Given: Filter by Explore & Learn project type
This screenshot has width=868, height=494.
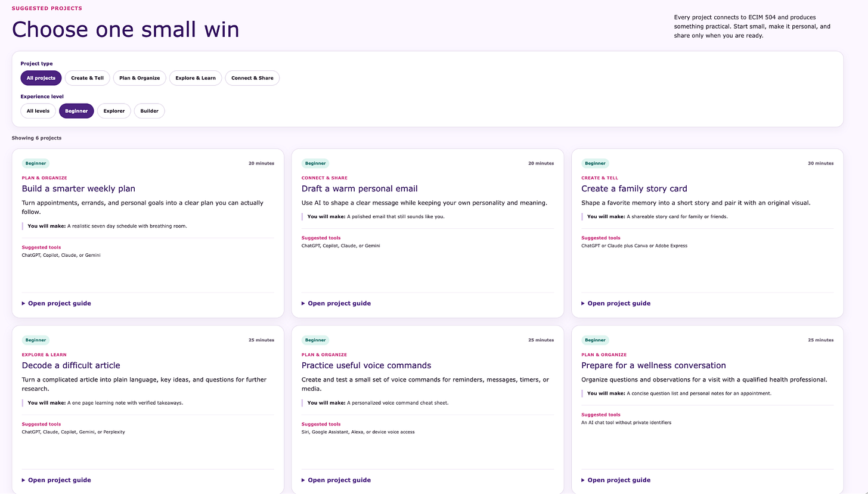Looking at the screenshot, I should [x=196, y=78].
